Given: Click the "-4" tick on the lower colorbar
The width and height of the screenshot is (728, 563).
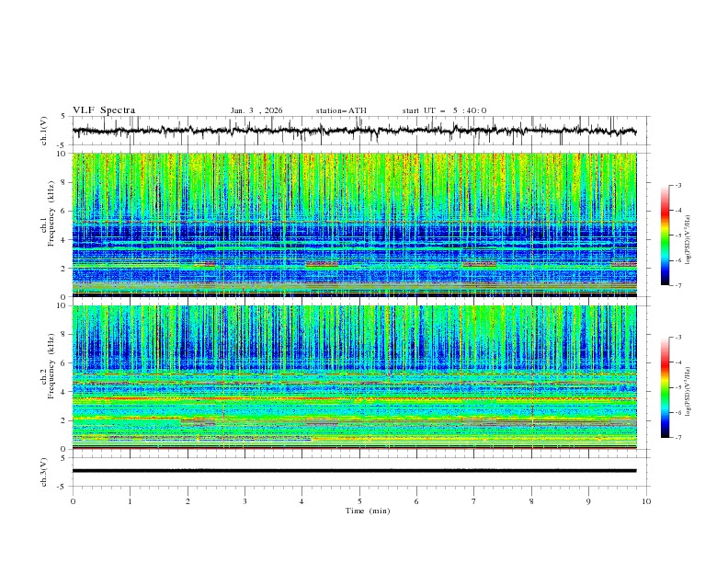Looking at the screenshot, I should click(x=677, y=362).
